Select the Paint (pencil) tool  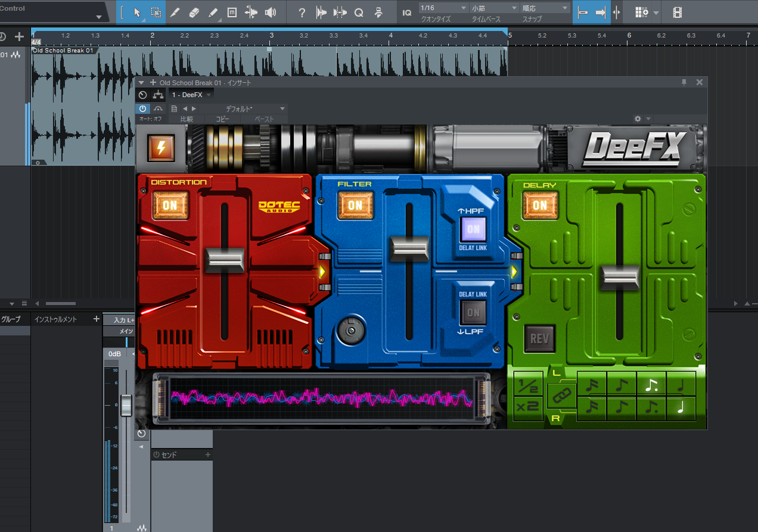pos(213,12)
